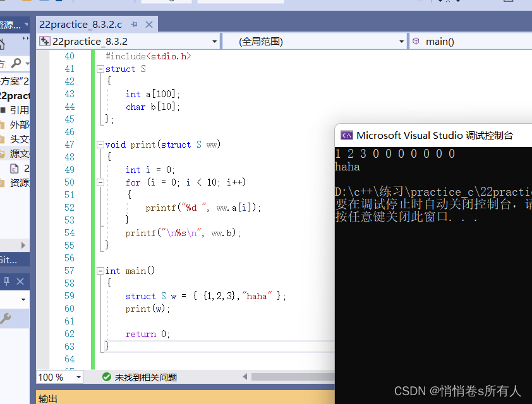
Task: Open the main() member dropdown
Action: pos(470,42)
